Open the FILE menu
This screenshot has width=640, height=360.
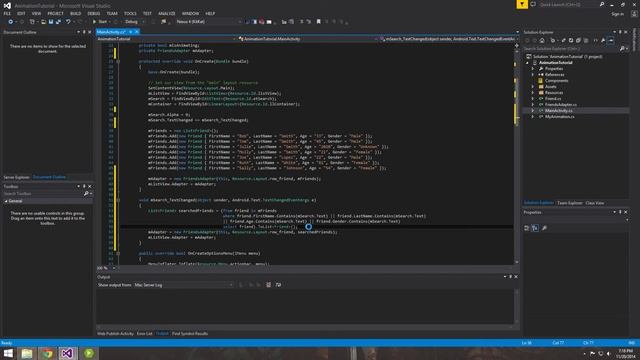7,13
